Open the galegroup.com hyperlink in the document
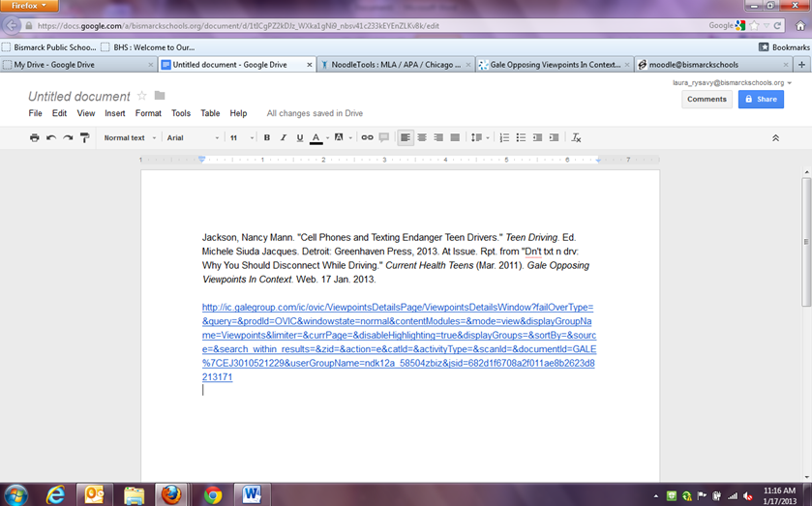 [x=399, y=342]
